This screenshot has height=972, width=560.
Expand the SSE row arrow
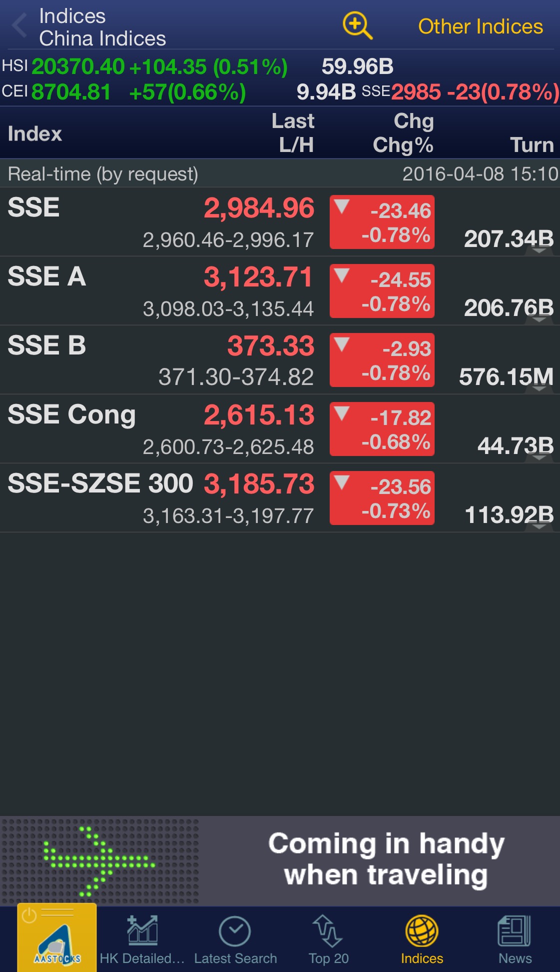tap(539, 250)
